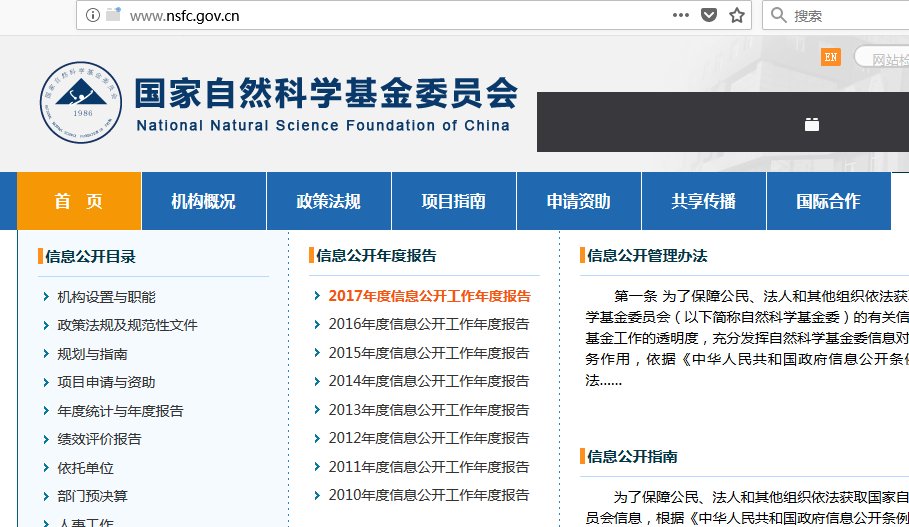Screen dimensions: 909x527
Task: Open 2016年度信息公开工作年度报告
Action: point(429,324)
